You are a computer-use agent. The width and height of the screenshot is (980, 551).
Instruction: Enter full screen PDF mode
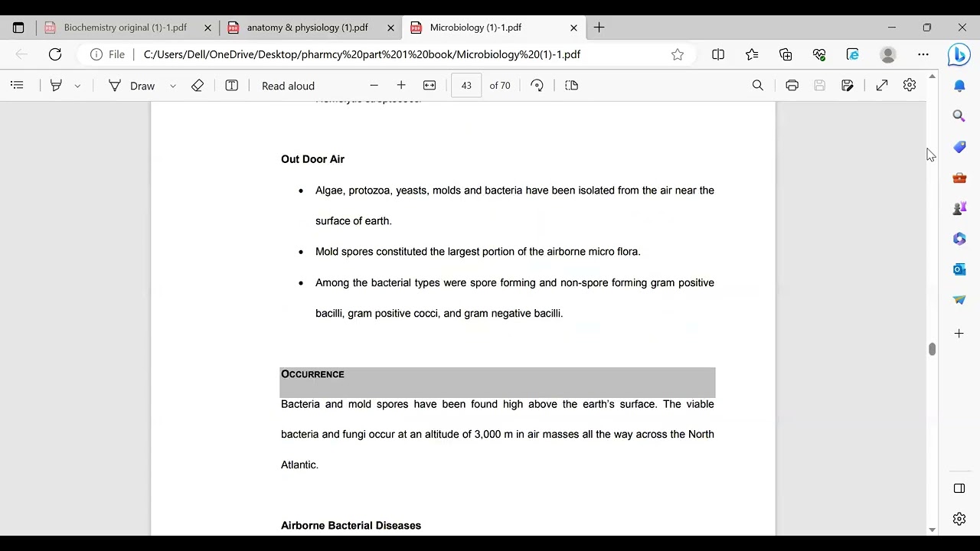coord(882,86)
